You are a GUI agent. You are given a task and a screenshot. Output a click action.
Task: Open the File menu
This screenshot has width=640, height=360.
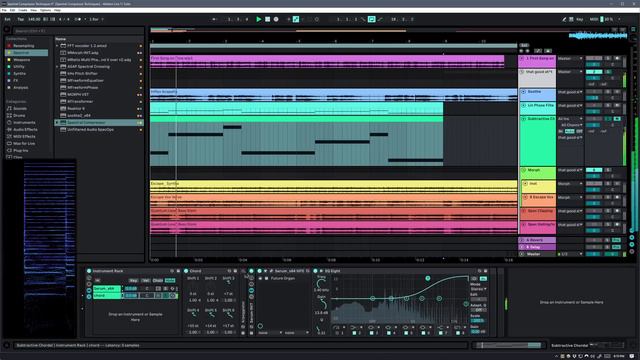pyautogui.click(x=4, y=10)
